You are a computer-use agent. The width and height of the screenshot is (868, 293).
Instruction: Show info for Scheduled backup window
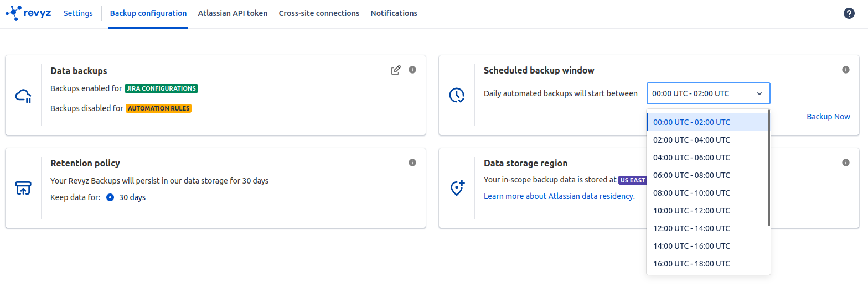(845, 70)
